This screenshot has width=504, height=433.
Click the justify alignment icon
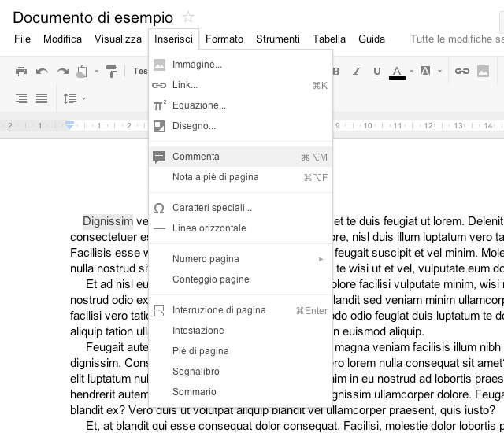point(42,99)
